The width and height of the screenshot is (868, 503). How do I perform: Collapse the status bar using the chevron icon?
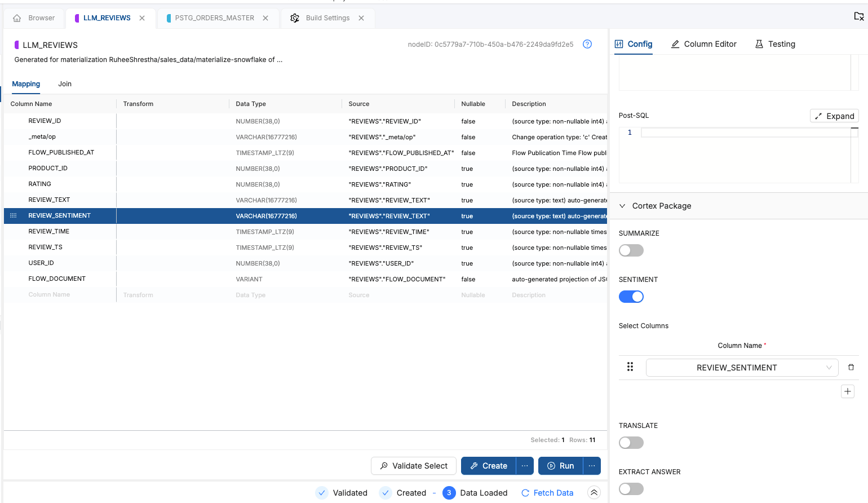pos(594,492)
